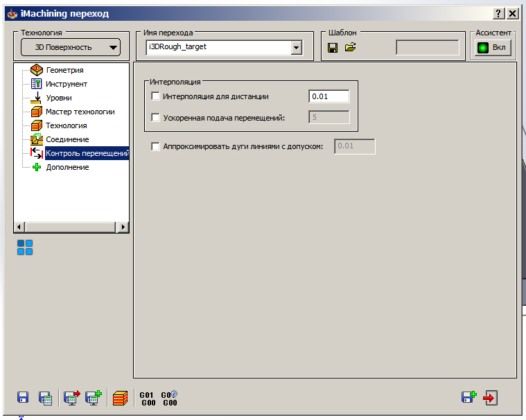Click the green plus Дополнение icon

point(37,167)
